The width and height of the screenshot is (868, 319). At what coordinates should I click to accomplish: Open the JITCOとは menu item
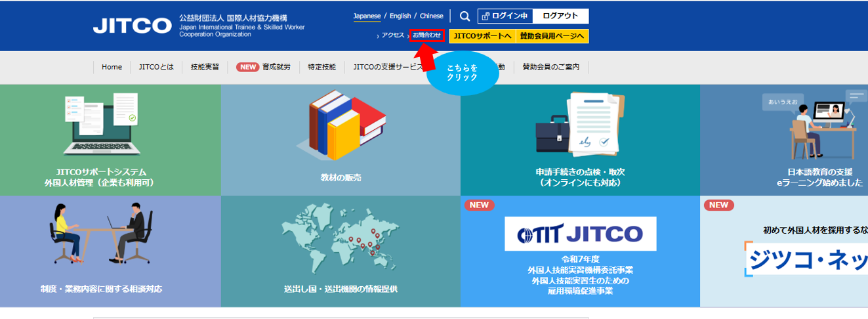click(x=156, y=67)
